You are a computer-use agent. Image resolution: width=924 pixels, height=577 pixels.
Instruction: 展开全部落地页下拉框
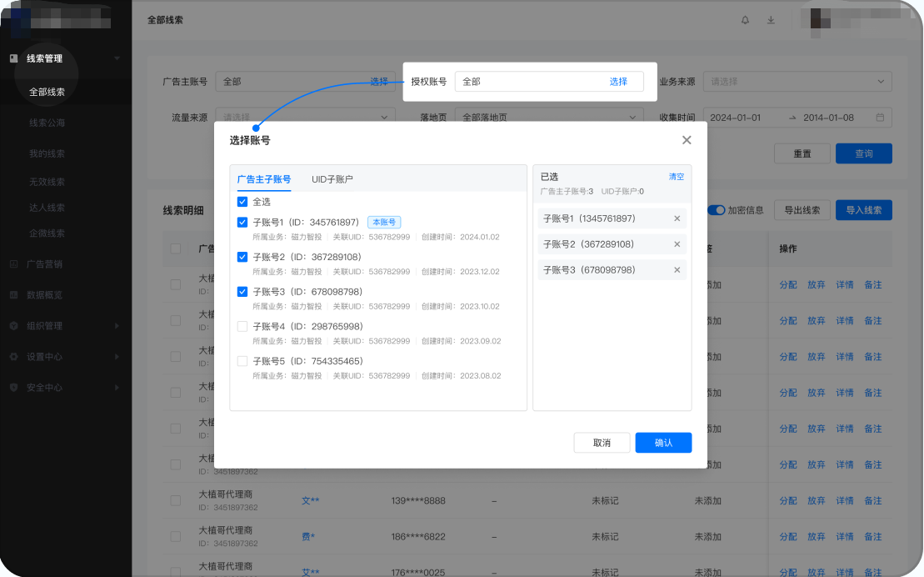pos(548,117)
